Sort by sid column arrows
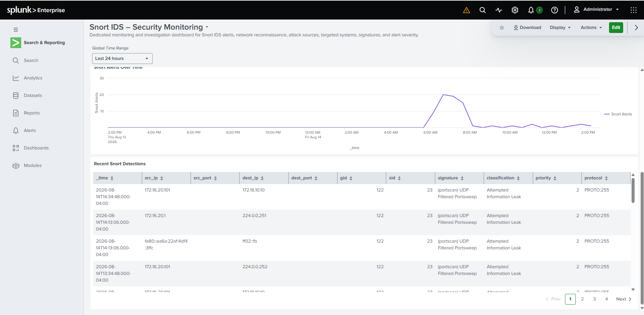This screenshot has height=315, width=644. pyautogui.click(x=399, y=178)
